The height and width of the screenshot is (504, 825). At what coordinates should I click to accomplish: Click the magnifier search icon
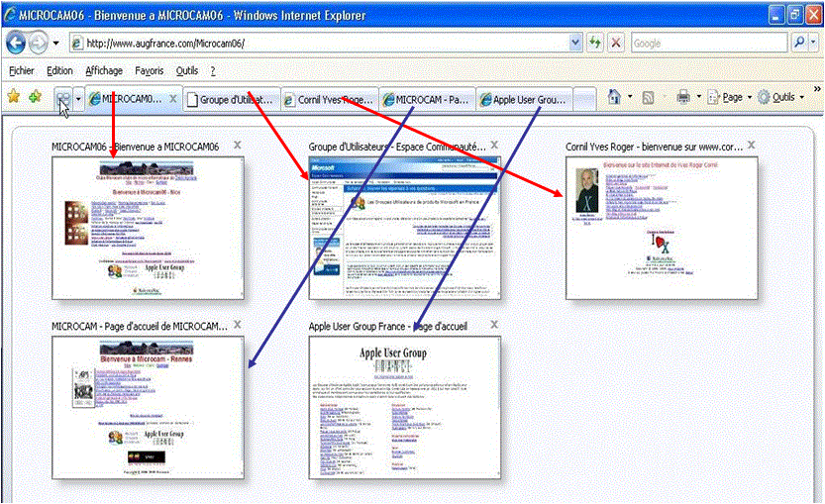tap(799, 43)
